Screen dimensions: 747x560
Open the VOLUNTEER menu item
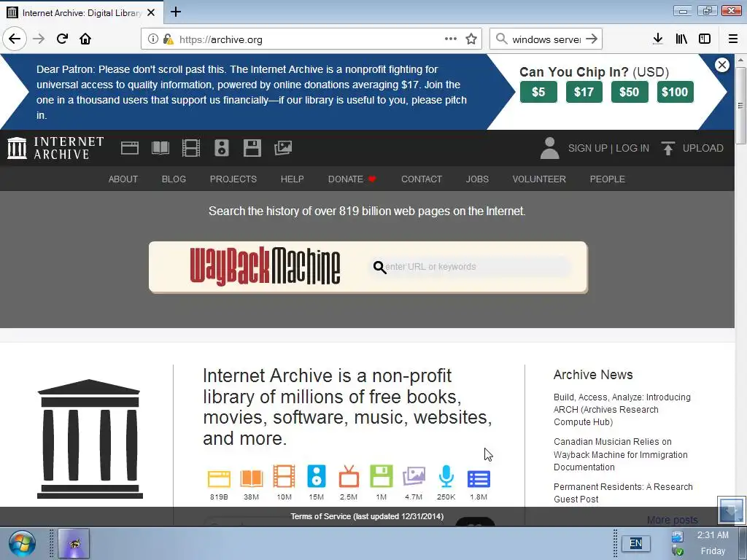[539, 179]
